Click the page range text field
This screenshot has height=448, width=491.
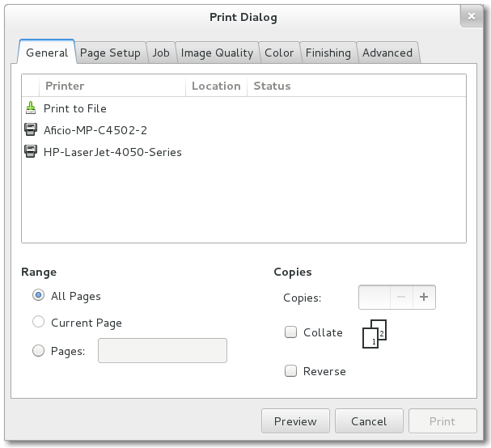tap(162, 351)
